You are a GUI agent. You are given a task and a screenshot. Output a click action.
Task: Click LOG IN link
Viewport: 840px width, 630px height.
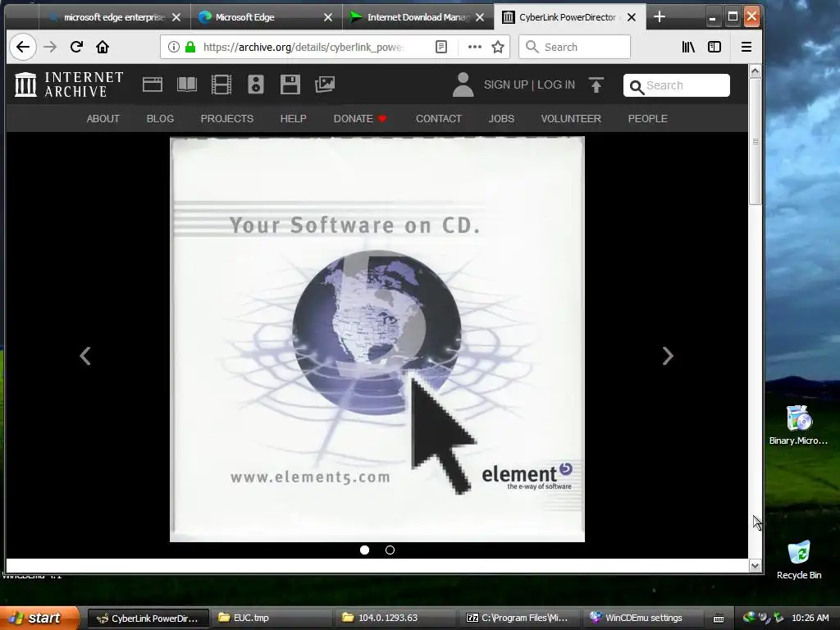[556, 84]
